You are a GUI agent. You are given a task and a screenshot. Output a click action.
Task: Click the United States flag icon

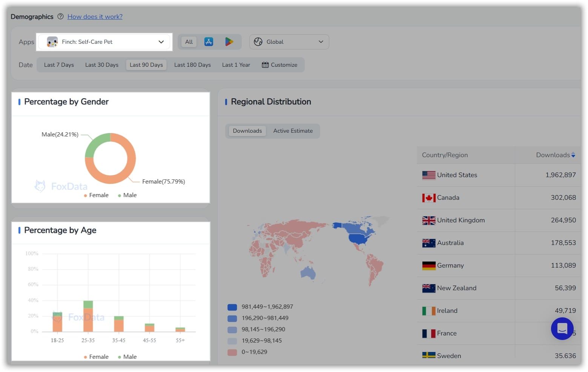[428, 175]
